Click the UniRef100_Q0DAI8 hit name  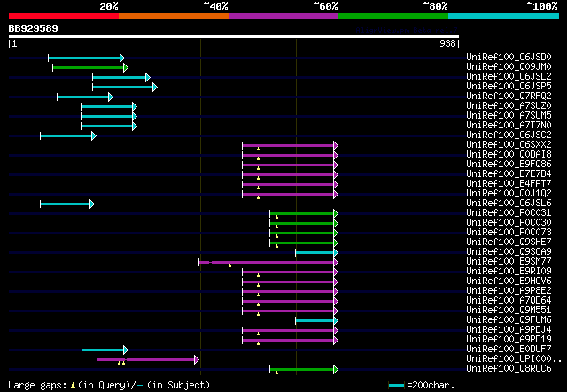tap(509, 154)
